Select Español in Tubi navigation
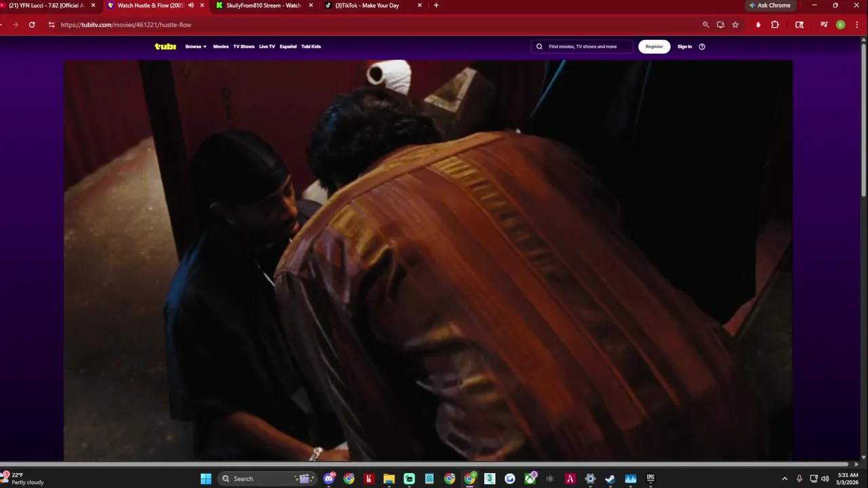 click(x=288, y=47)
